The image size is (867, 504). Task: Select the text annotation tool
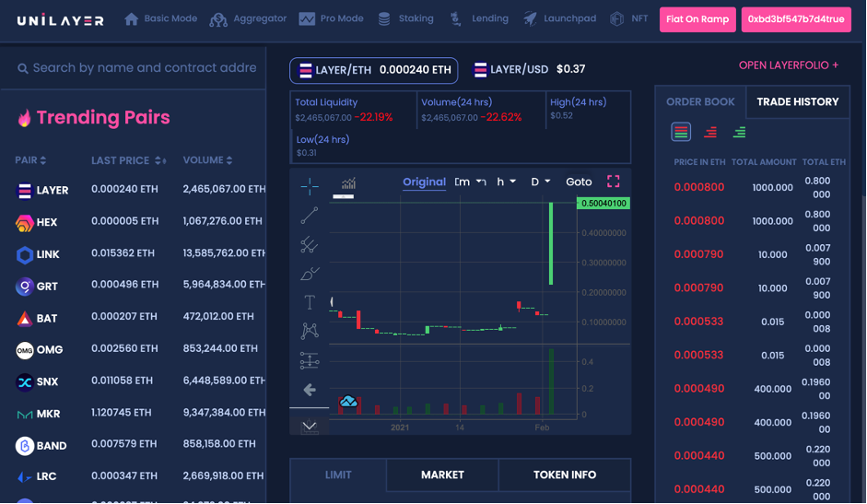point(310,302)
